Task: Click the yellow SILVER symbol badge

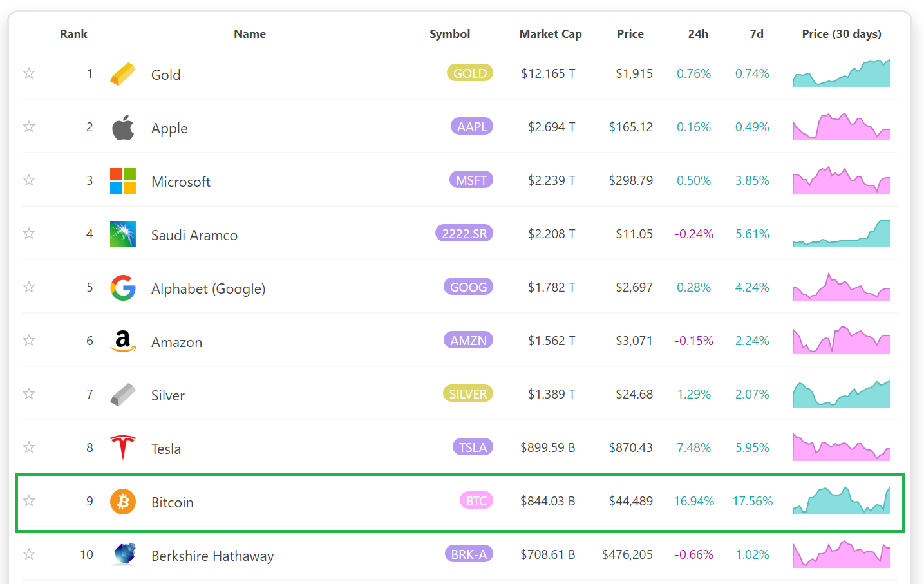Action: point(468,394)
